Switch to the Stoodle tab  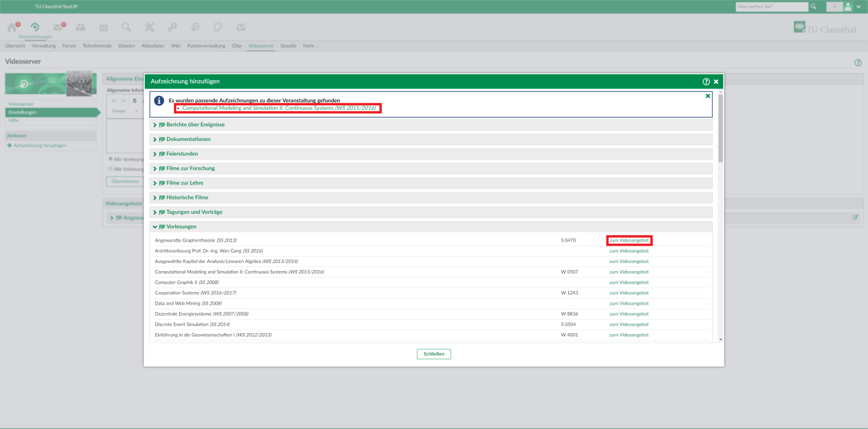click(288, 46)
